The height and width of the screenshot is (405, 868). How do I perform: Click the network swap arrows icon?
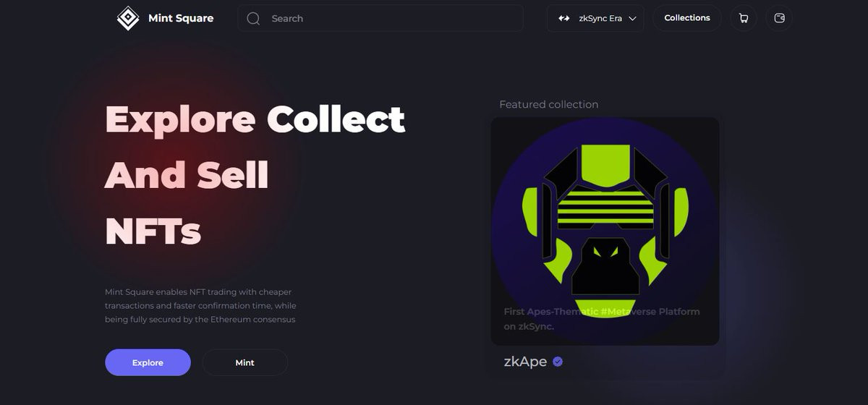click(x=564, y=19)
